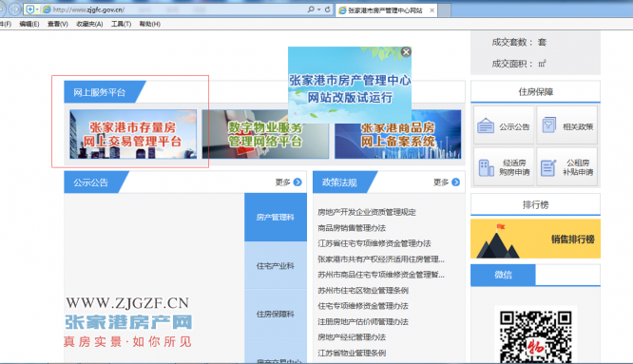Click the 经适房购房申请 building icon
This screenshot has width=633, height=364.
coord(486,168)
